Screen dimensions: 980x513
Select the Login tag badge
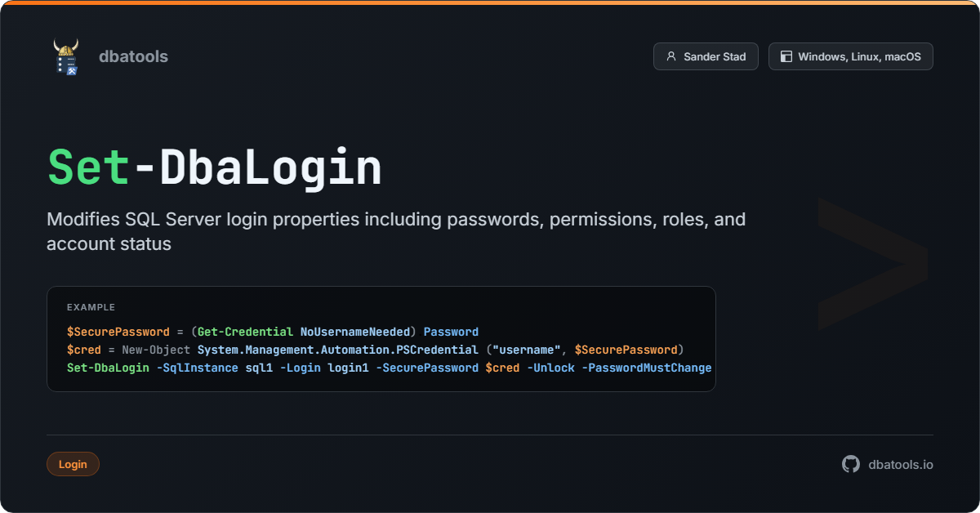point(73,464)
